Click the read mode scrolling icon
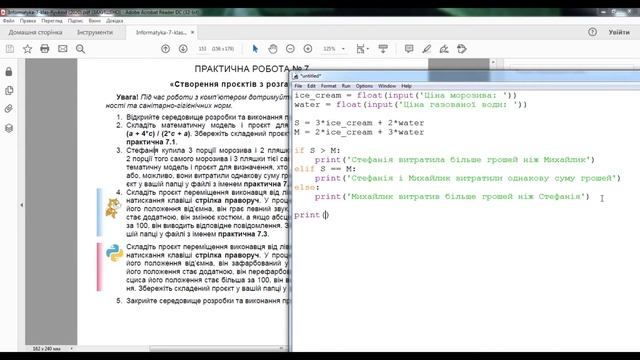The image size is (640, 360). (x=383, y=49)
